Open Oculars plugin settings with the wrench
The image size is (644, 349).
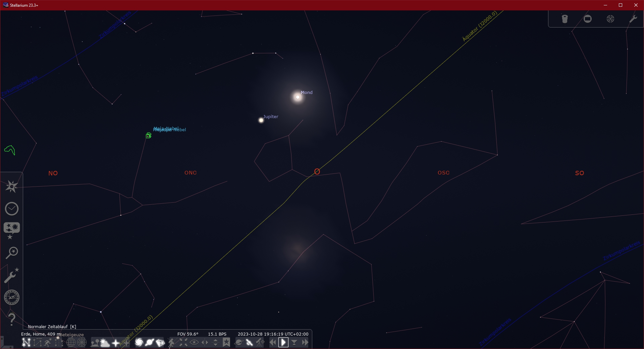point(633,19)
